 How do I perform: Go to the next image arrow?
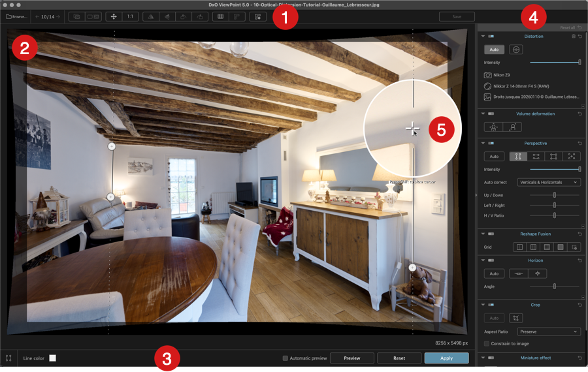(58, 17)
